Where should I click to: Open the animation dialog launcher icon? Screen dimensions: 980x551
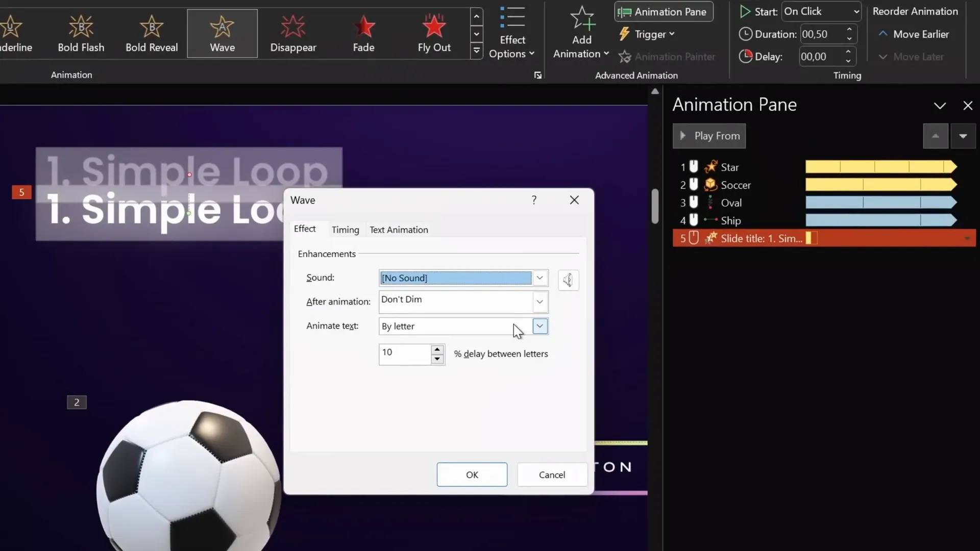pyautogui.click(x=537, y=76)
